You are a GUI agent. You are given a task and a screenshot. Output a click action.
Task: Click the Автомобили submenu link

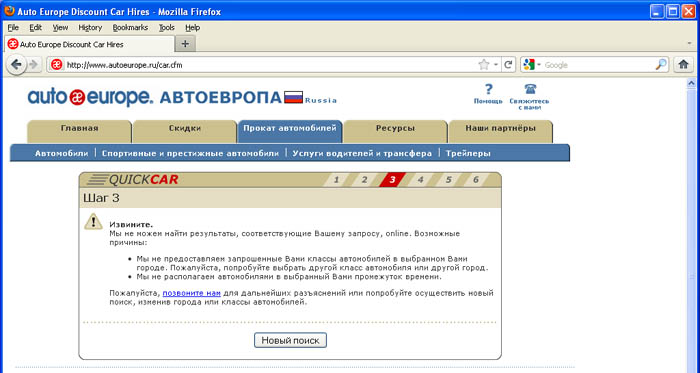[x=62, y=153]
